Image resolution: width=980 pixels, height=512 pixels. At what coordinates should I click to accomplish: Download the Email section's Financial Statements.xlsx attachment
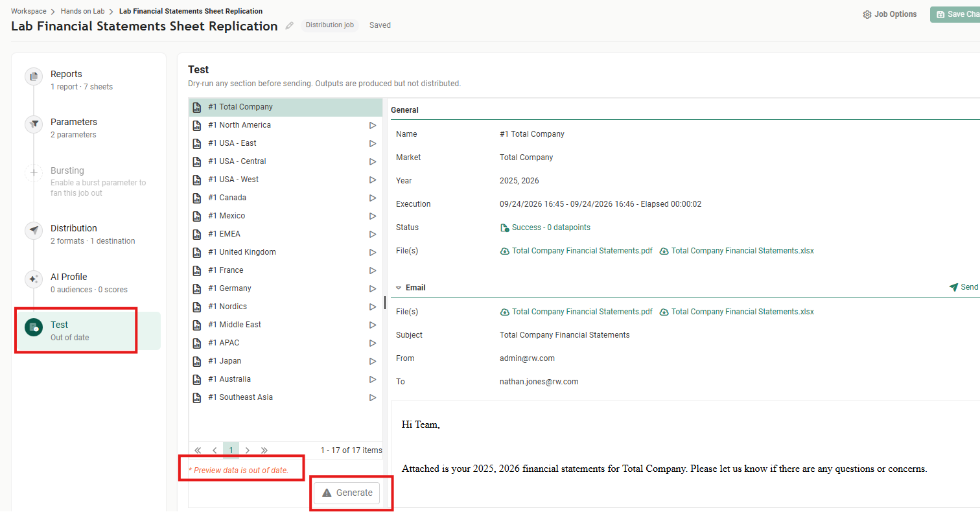click(736, 312)
